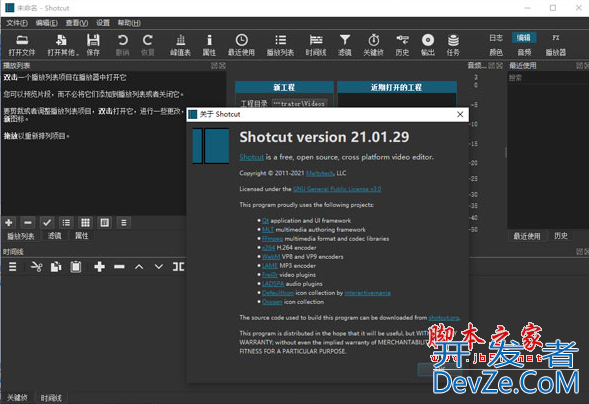
Task: Open the 任务 jobs stack icon
Action: coord(453,45)
